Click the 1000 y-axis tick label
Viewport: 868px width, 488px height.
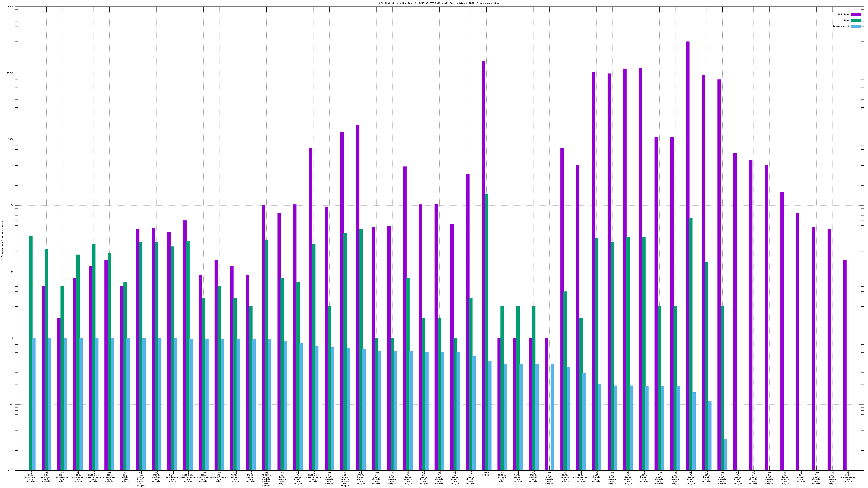pyautogui.click(x=11, y=139)
